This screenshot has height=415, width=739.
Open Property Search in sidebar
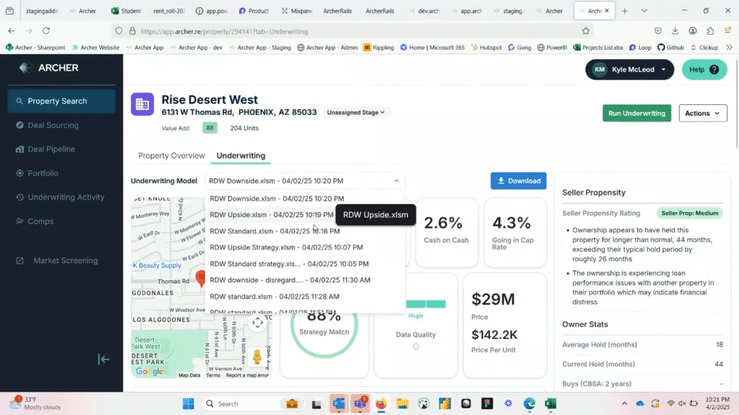point(61,101)
